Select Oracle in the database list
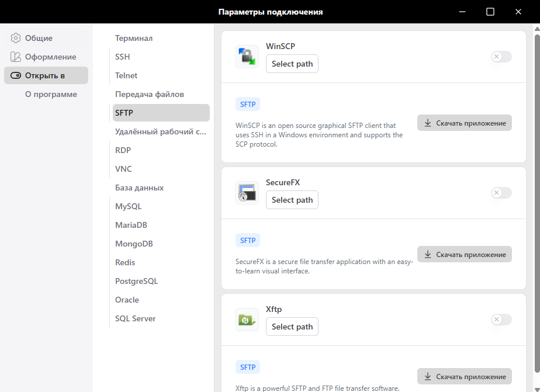This screenshot has width=540, height=392. tap(161, 300)
